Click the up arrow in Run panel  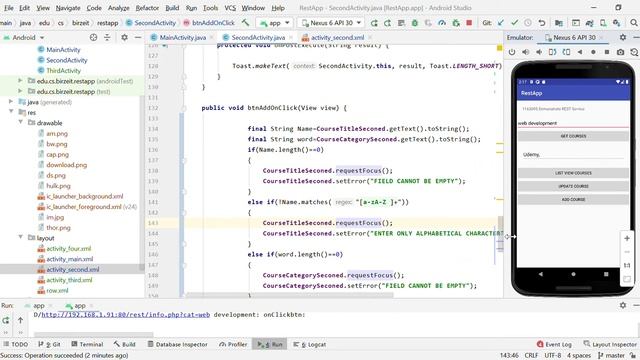pyautogui.click(x=20, y=320)
